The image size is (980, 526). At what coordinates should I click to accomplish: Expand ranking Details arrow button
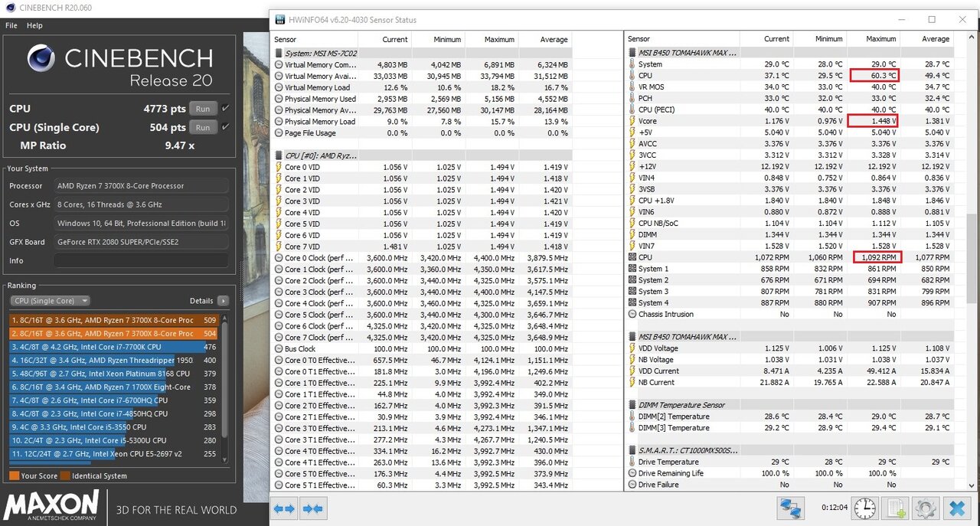point(223,301)
